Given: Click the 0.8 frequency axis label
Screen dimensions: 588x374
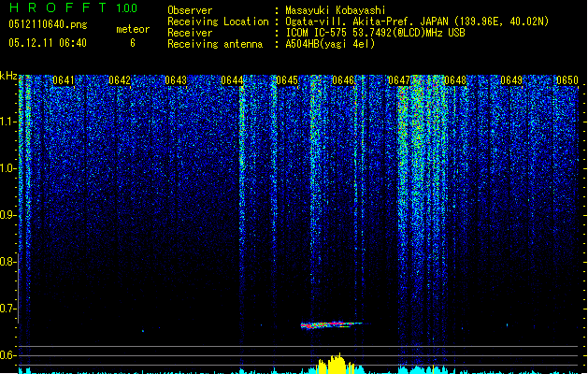Looking at the screenshot, I should (8, 262).
